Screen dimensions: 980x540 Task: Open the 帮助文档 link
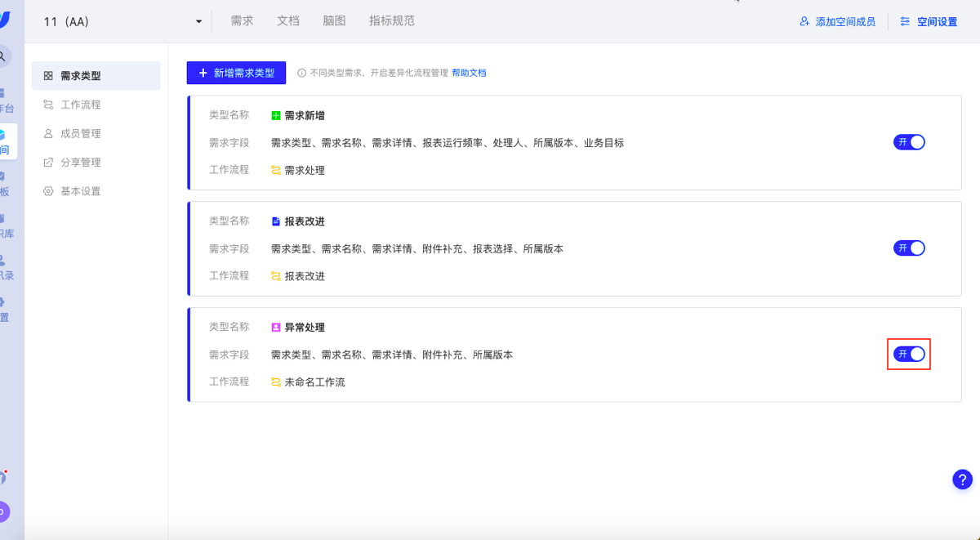coord(469,73)
